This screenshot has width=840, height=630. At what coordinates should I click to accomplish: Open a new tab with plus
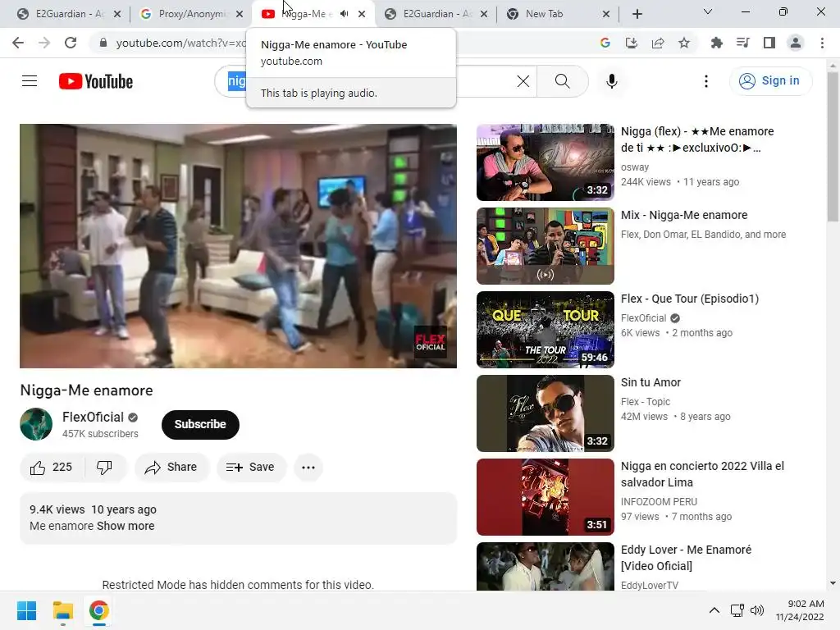(x=637, y=14)
